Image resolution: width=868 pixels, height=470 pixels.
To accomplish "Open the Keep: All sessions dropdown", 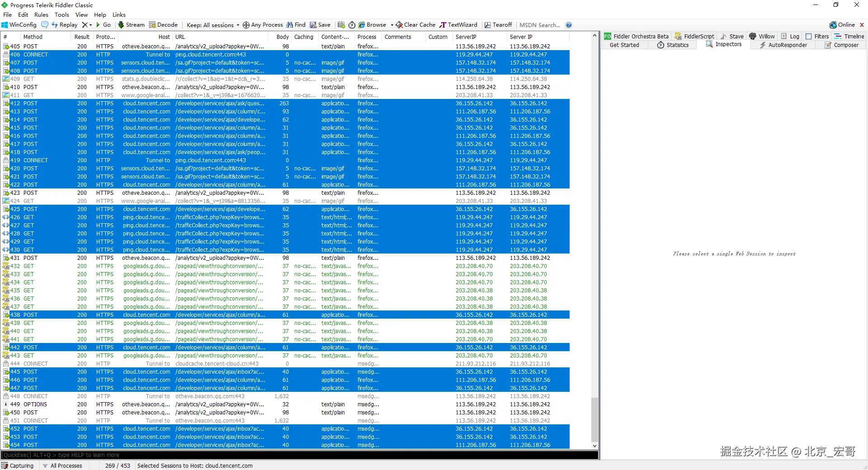I will click(x=213, y=25).
